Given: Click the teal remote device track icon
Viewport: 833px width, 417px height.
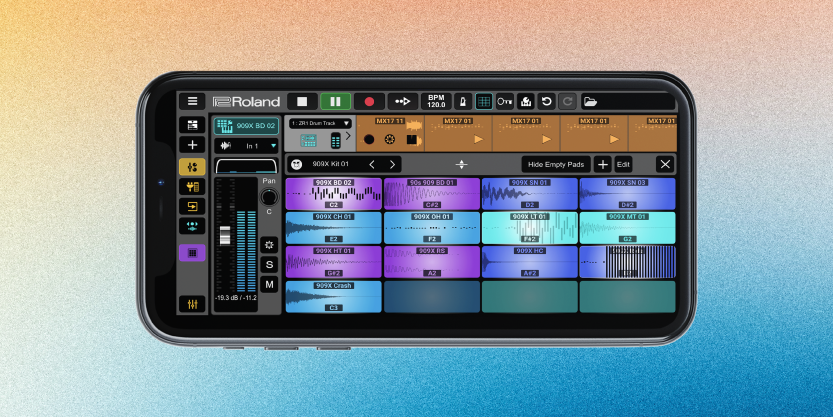Looking at the screenshot, I should point(336,140).
